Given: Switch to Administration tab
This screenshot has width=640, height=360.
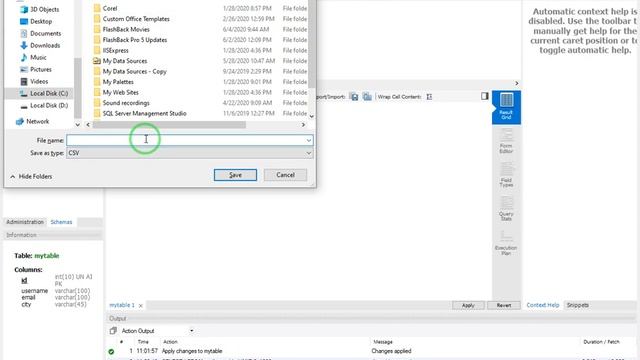Looking at the screenshot, I should tap(25, 222).
